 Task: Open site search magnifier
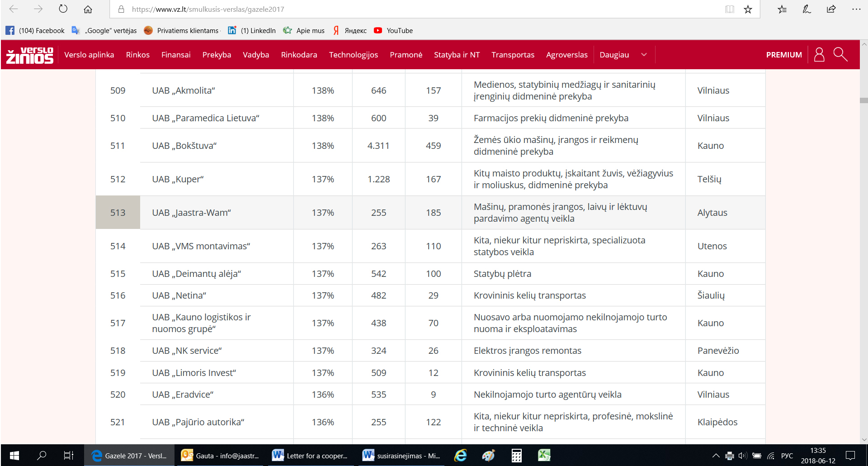(840, 55)
